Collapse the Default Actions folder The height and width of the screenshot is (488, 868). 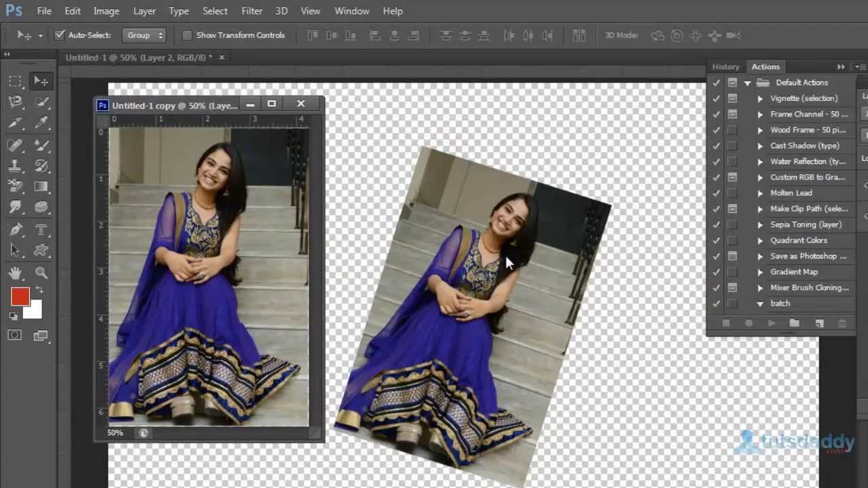pyautogui.click(x=747, y=83)
